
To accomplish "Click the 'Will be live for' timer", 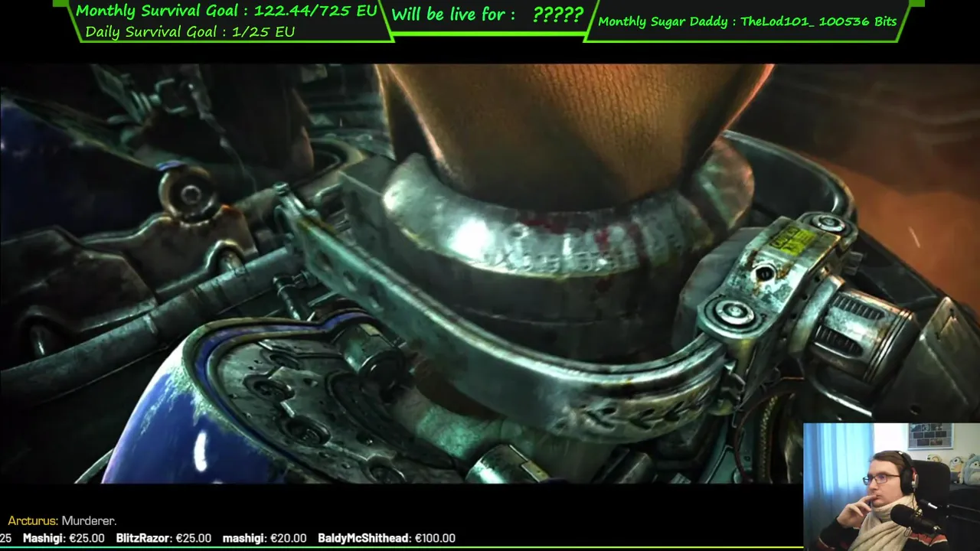I will point(488,15).
